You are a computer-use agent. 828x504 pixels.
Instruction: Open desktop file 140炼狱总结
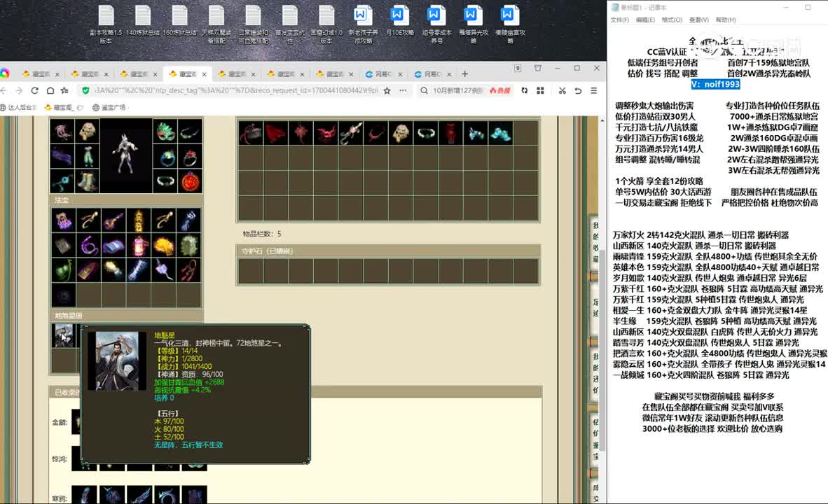click(143, 21)
